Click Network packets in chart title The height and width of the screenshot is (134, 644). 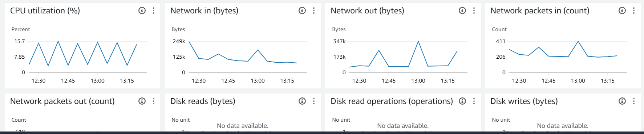(x=540, y=11)
